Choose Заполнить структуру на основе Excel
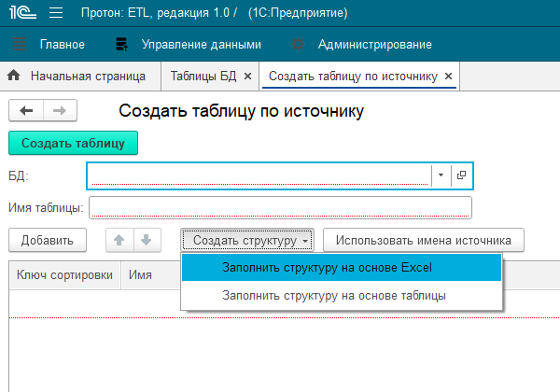This screenshot has width=560, height=392. coord(342,268)
